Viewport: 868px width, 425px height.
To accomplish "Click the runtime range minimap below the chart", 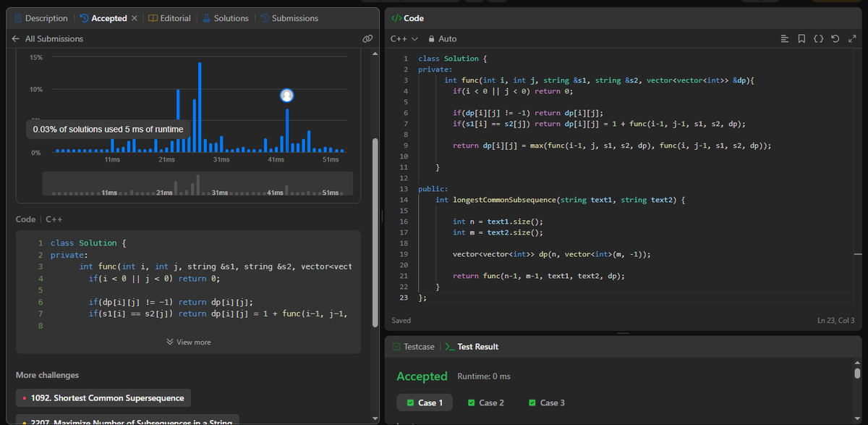I will click(x=197, y=183).
